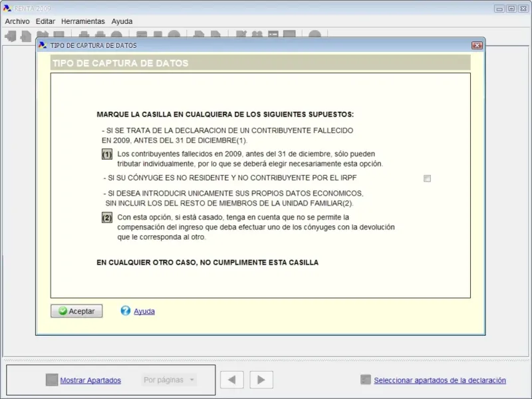
Task: Open the Herramientas menu
Action: coord(82,21)
